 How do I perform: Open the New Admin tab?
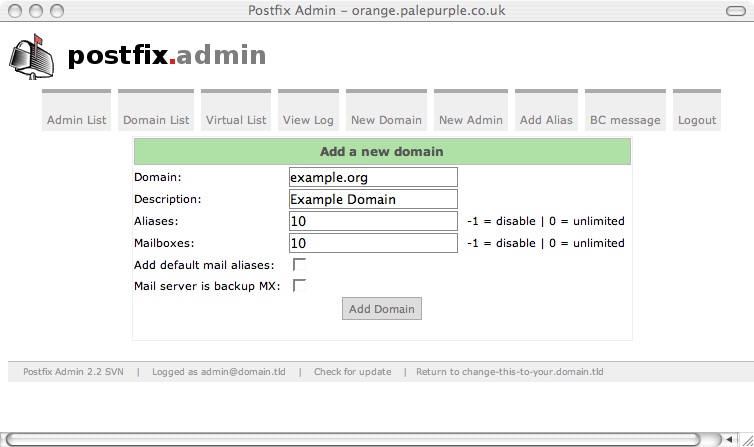(x=471, y=119)
